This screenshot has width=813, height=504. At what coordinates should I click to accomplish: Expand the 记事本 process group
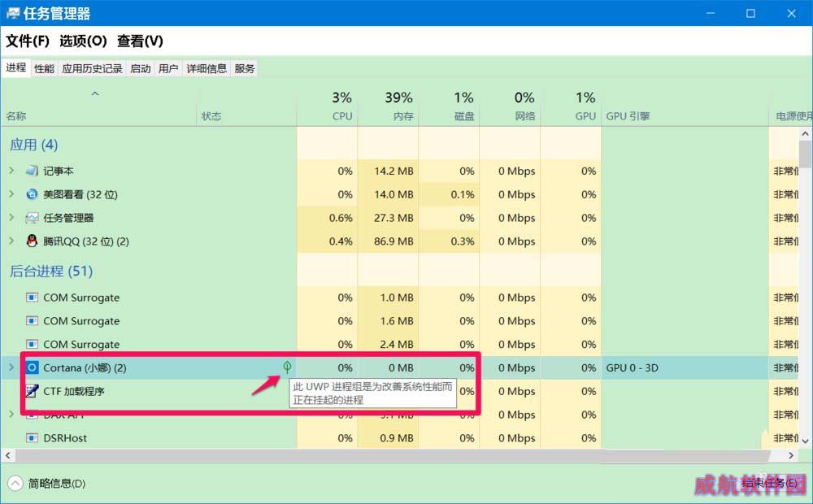point(11,170)
